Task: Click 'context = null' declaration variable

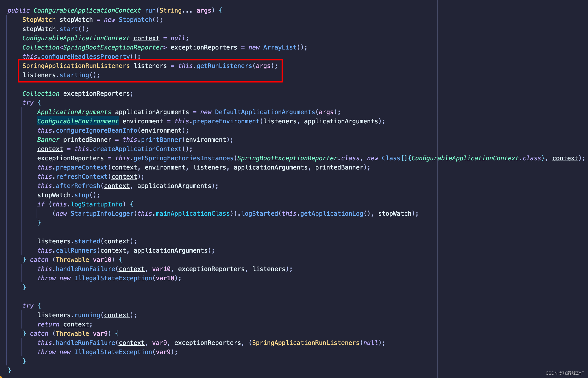Action: click(146, 38)
